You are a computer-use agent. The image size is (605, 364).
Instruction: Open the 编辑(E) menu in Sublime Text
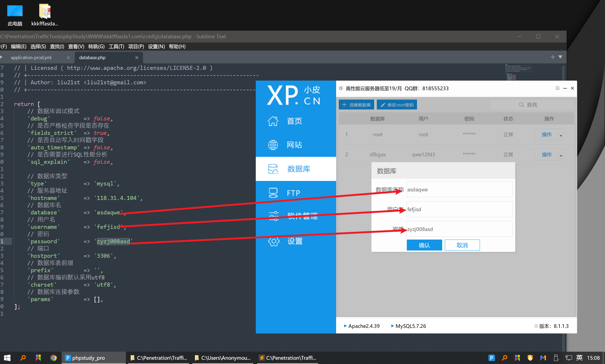(18, 47)
